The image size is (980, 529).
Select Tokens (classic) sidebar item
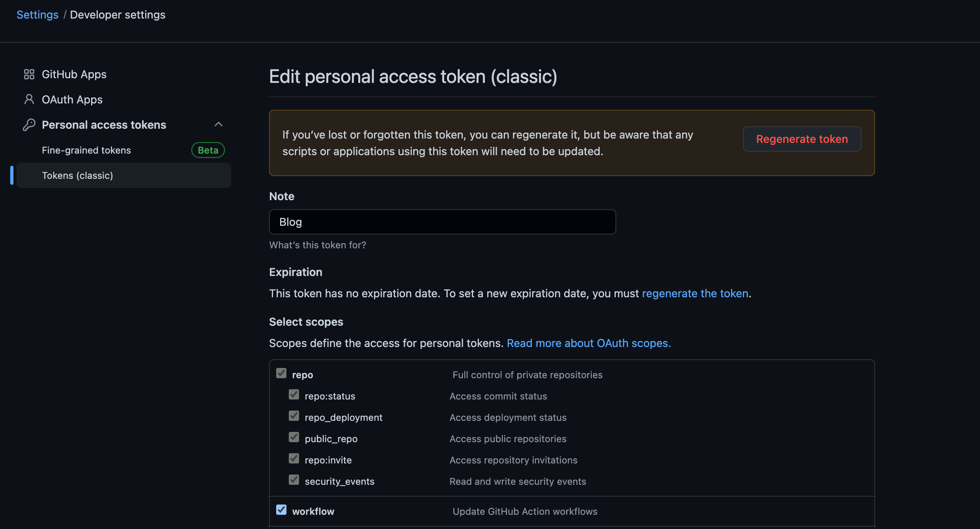point(78,175)
